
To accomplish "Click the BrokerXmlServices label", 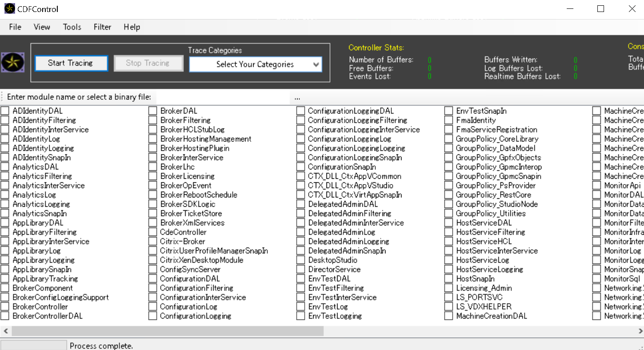I will (192, 223).
